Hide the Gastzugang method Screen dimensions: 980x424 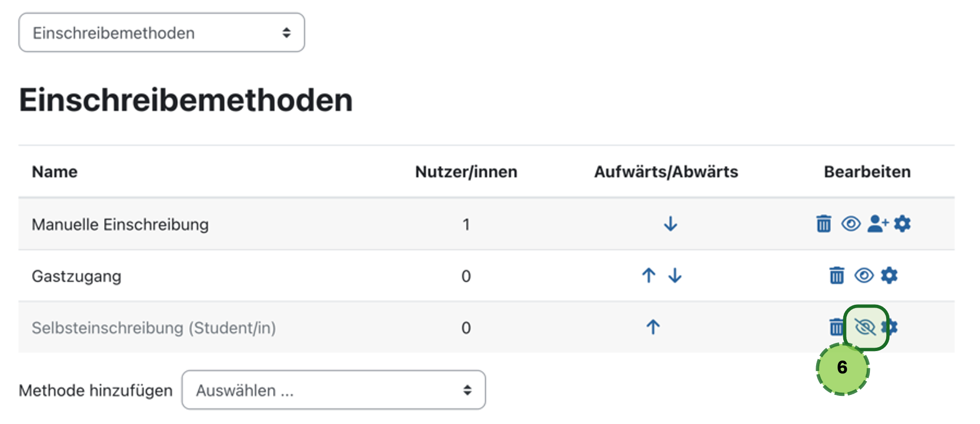pos(865,275)
